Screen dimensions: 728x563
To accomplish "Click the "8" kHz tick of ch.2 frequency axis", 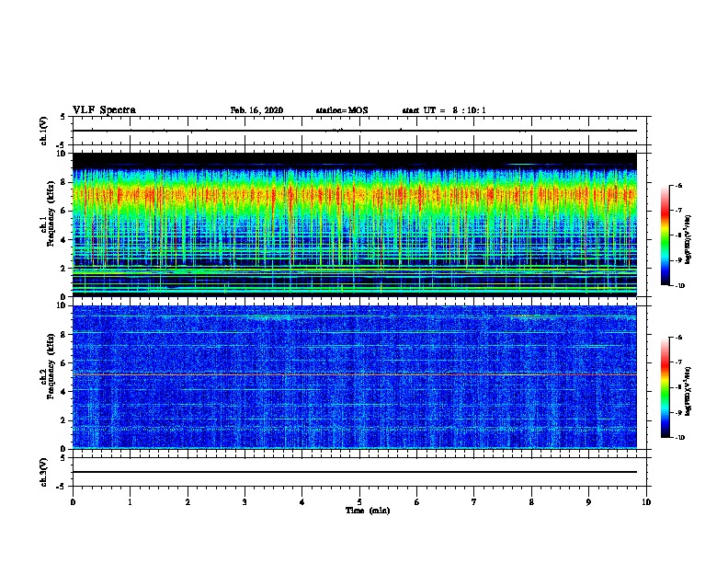I will (x=65, y=335).
